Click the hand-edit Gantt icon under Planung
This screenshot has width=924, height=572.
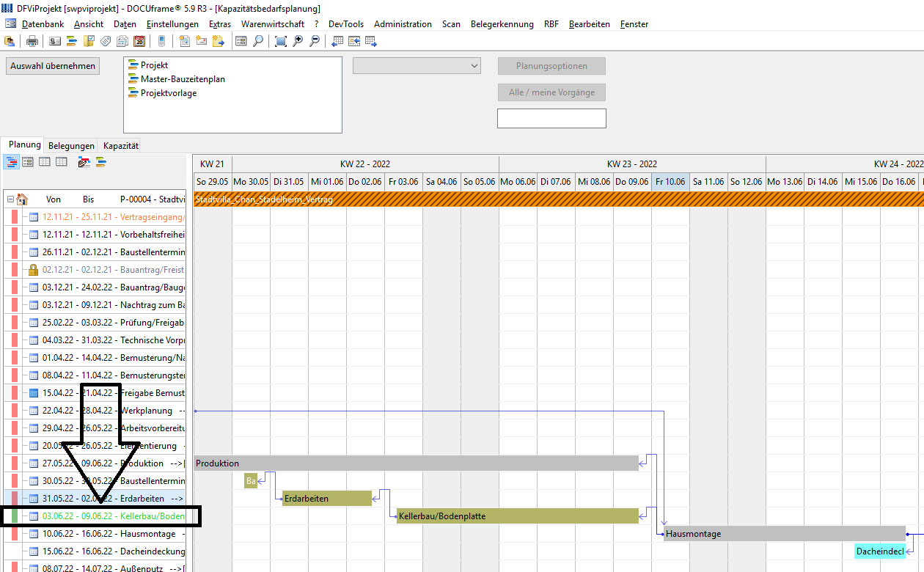click(x=84, y=161)
